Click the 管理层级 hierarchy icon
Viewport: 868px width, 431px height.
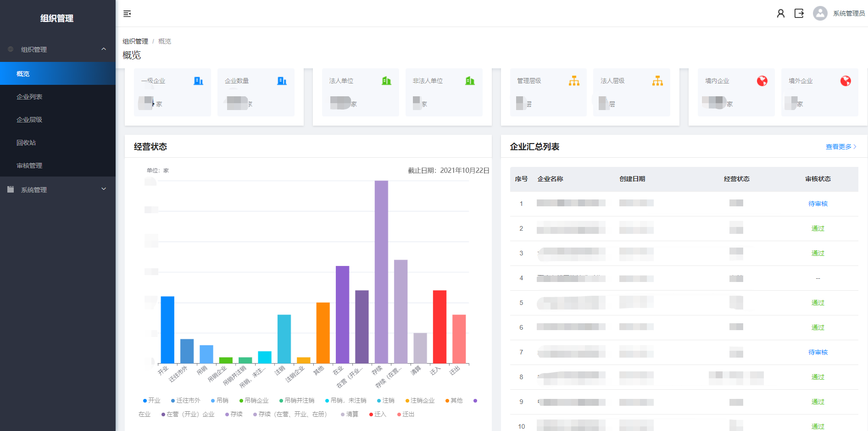point(574,81)
